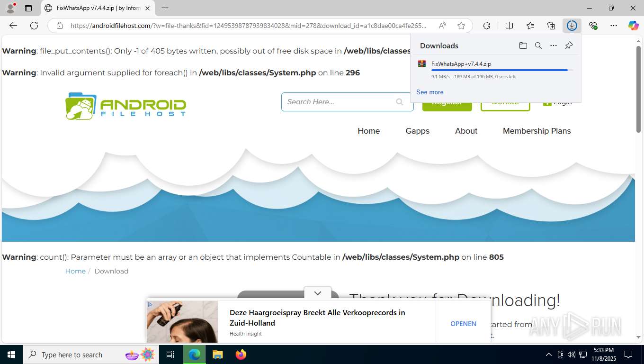This screenshot has width=644, height=364.
Task: Click the download progress bar
Action: (x=502, y=70)
